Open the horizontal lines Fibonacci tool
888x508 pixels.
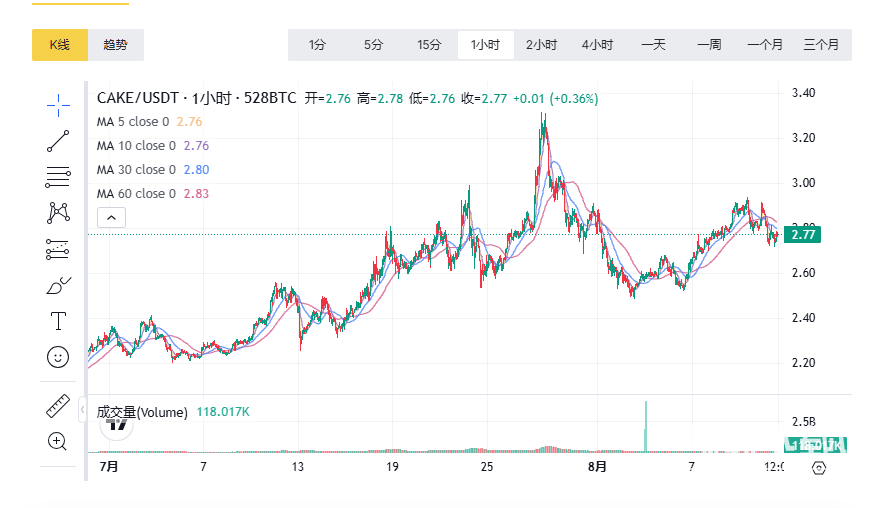tap(58, 177)
